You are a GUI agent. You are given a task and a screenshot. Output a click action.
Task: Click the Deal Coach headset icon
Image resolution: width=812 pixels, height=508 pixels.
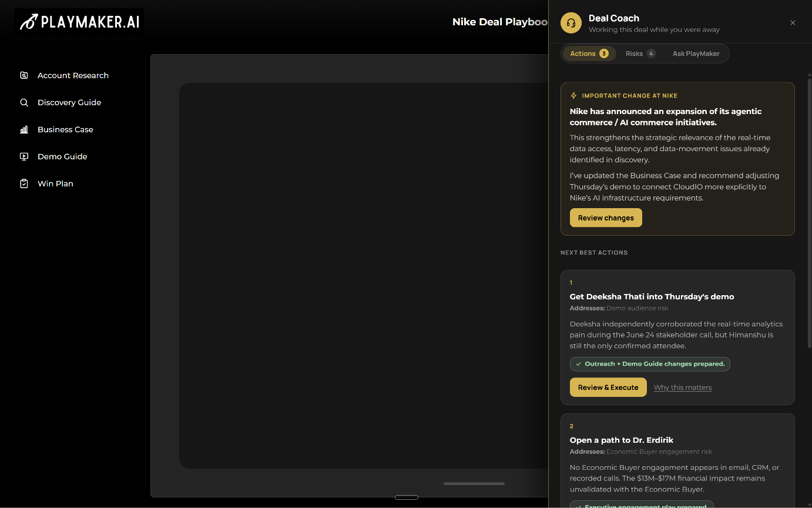[x=571, y=23]
